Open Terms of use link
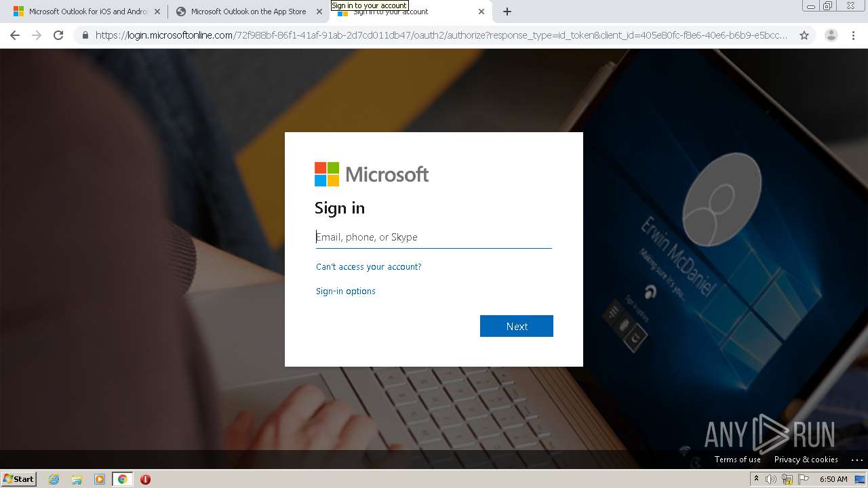The height and width of the screenshot is (488, 868). coord(737,459)
